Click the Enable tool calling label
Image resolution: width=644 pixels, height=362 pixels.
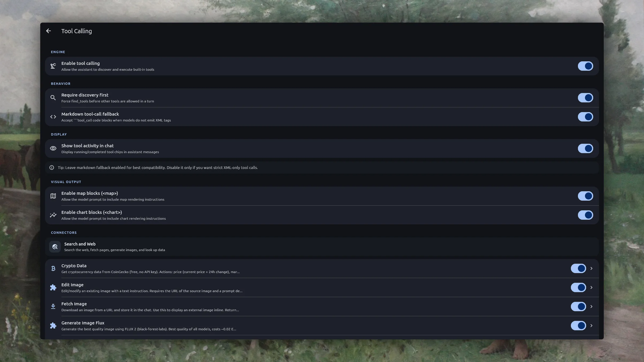tap(80, 63)
